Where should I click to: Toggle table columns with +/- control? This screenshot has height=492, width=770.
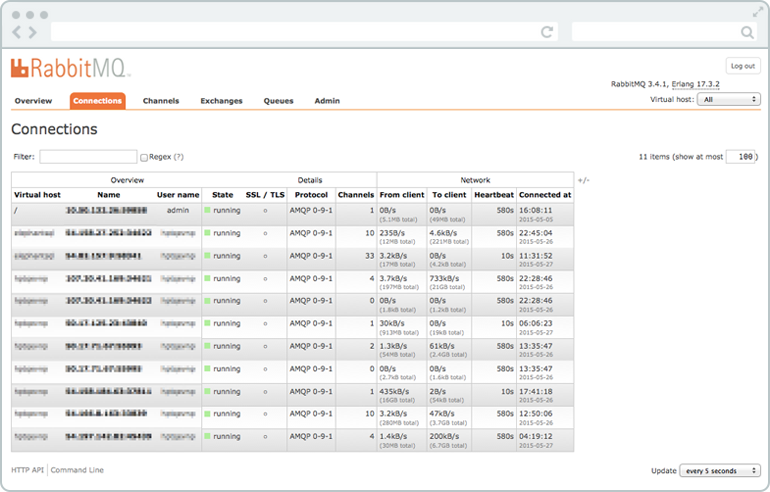pyautogui.click(x=584, y=180)
